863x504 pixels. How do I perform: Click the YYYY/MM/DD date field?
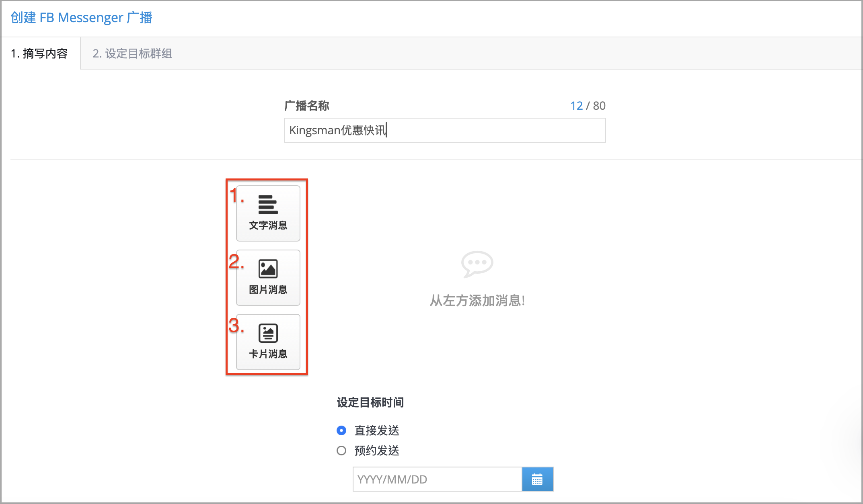click(437, 479)
